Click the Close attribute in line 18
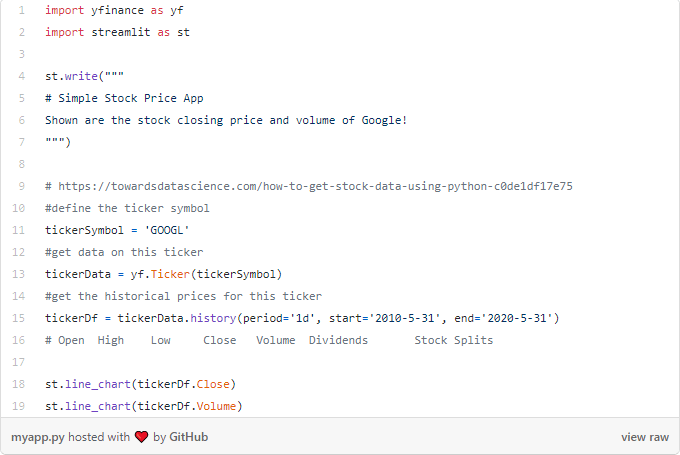The width and height of the screenshot is (680, 455). [213, 384]
